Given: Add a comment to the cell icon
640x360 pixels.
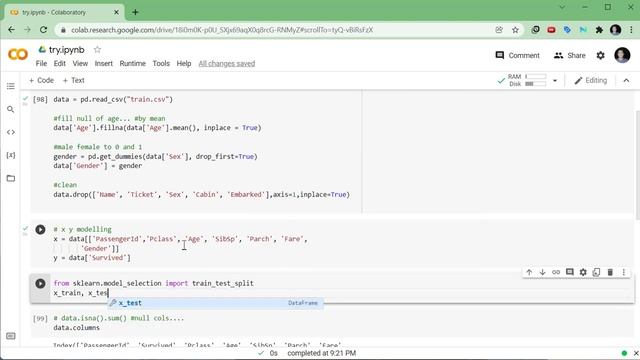Looking at the screenshot, I should (x=569, y=272).
